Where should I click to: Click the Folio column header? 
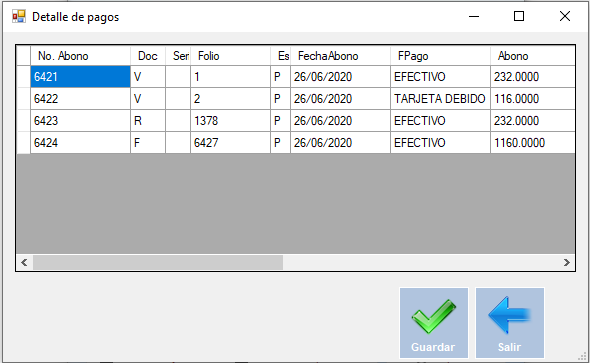(230, 56)
